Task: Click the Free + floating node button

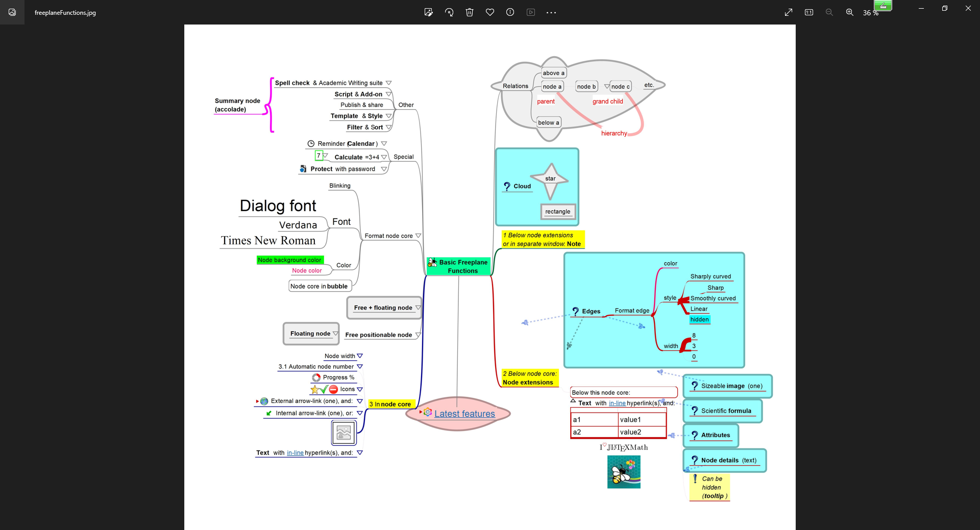Action: coord(383,308)
